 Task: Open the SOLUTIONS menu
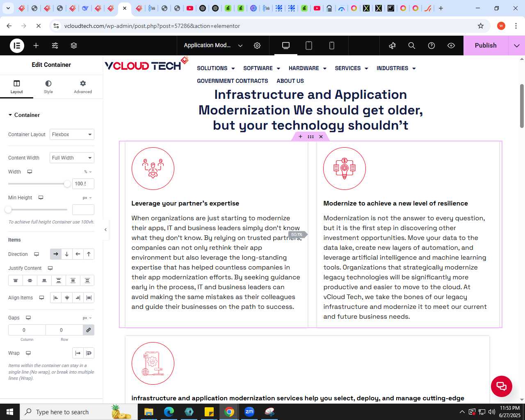(x=216, y=68)
